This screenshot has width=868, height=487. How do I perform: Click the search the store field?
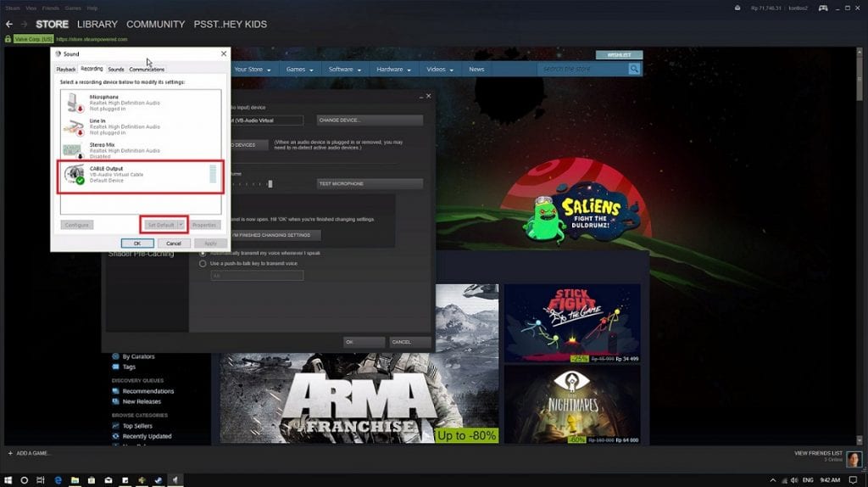(583, 69)
